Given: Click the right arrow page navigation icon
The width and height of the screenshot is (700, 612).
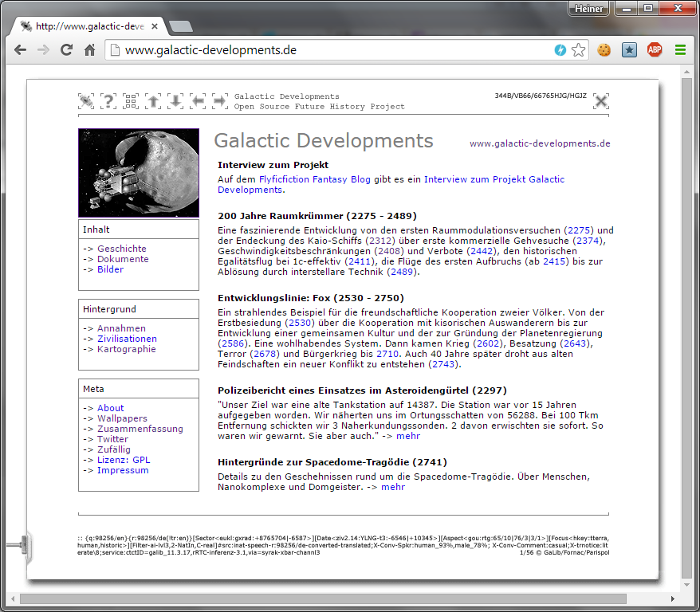Looking at the screenshot, I should coord(219,101).
